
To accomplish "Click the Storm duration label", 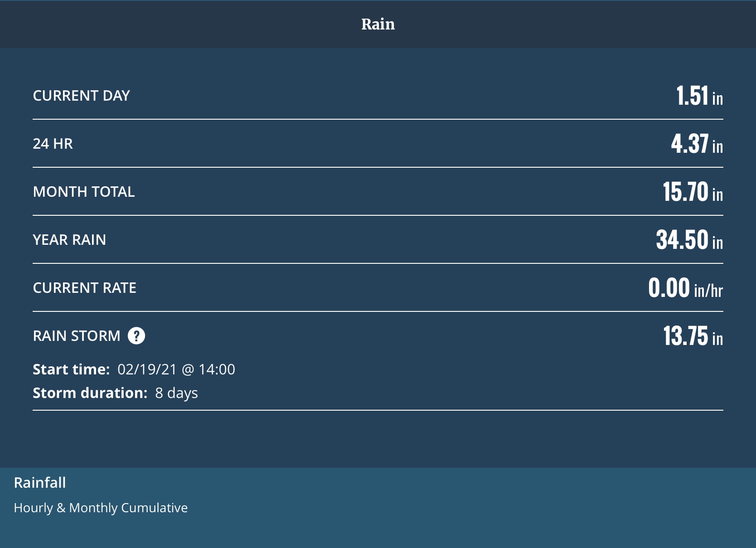I will tap(90, 393).
